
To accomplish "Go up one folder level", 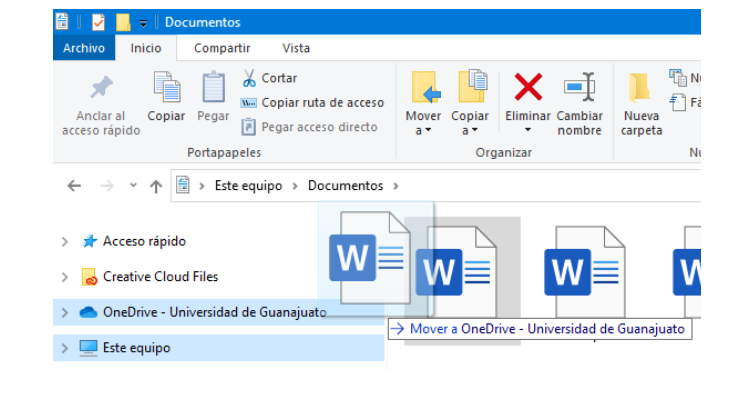I will pos(156,187).
